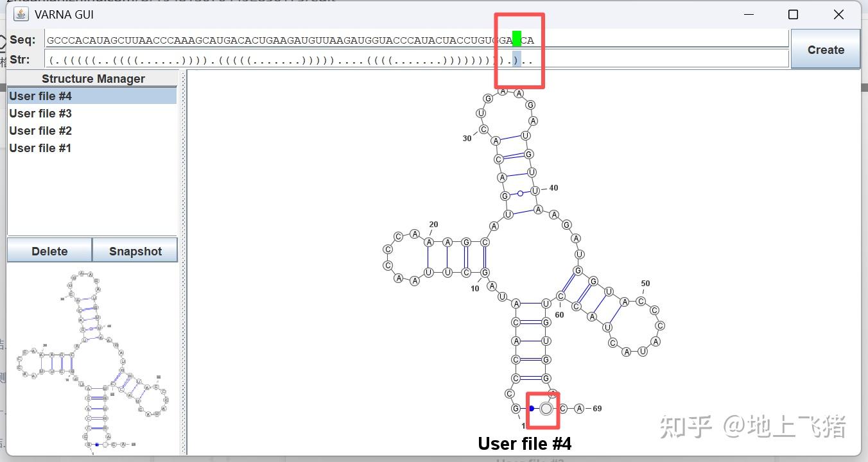
Task: Click the position number "40" label
Action: (553, 188)
